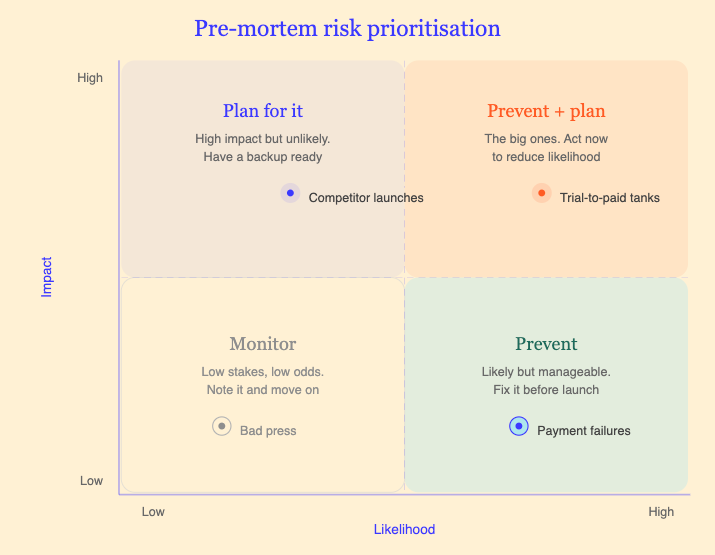The width and height of the screenshot is (715, 555).
Task: Click the 'High' label on Impact axis
Action: pyautogui.click(x=90, y=78)
